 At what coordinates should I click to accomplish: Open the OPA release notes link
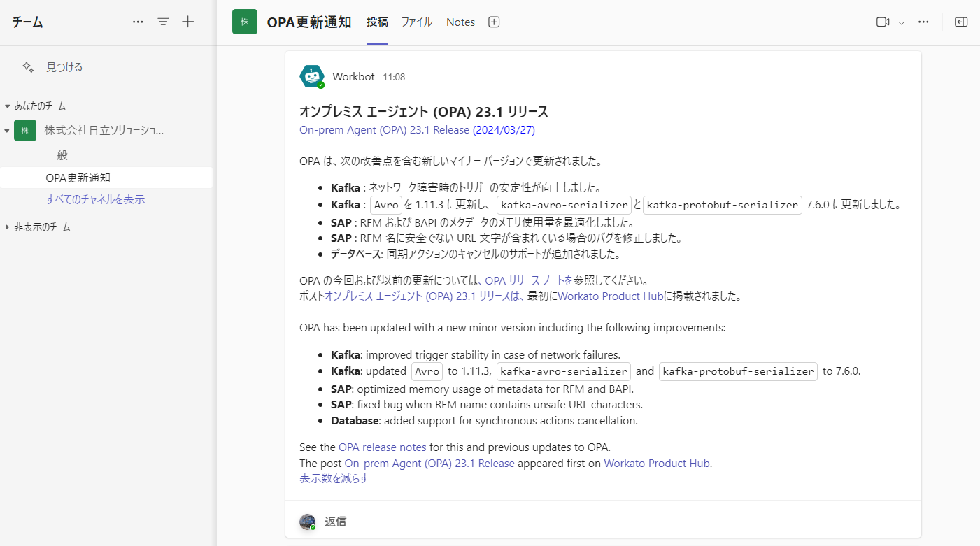383,447
